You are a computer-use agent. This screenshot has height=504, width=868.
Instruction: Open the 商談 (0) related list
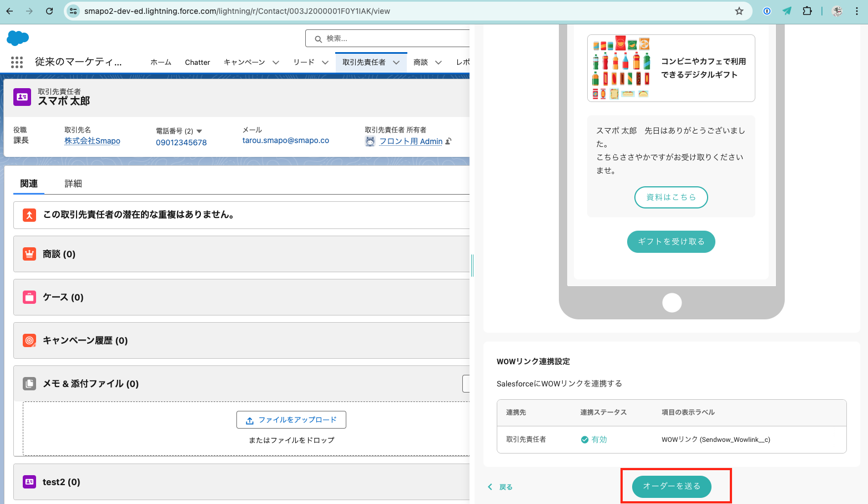click(x=59, y=254)
